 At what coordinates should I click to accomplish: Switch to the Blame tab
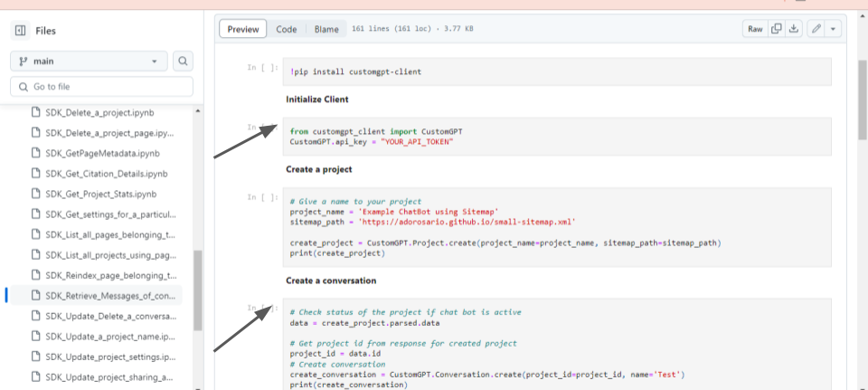pyautogui.click(x=326, y=29)
